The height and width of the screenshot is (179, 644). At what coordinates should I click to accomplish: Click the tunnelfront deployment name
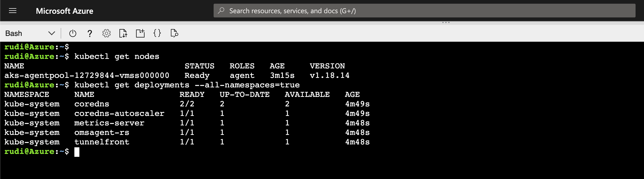[x=102, y=142]
